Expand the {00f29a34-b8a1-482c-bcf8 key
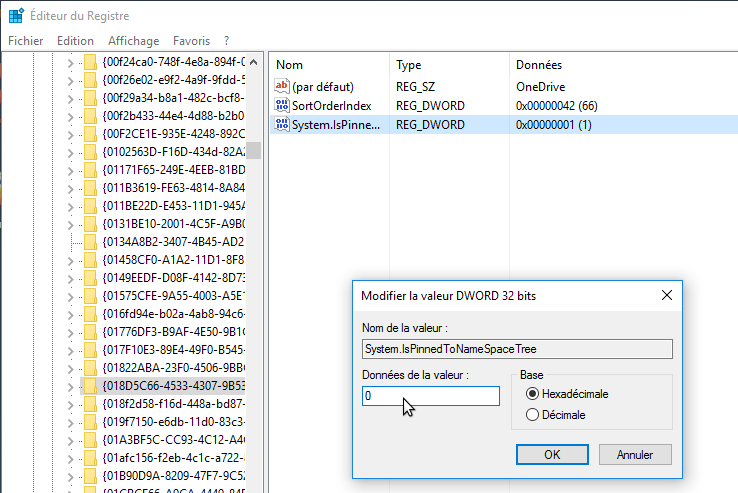The width and height of the screenshot is (738, 493). (x=70, y=99)
